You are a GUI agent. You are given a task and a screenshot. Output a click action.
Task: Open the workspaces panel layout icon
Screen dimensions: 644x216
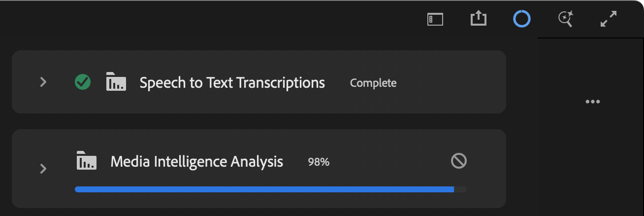(x=435, y=19)
